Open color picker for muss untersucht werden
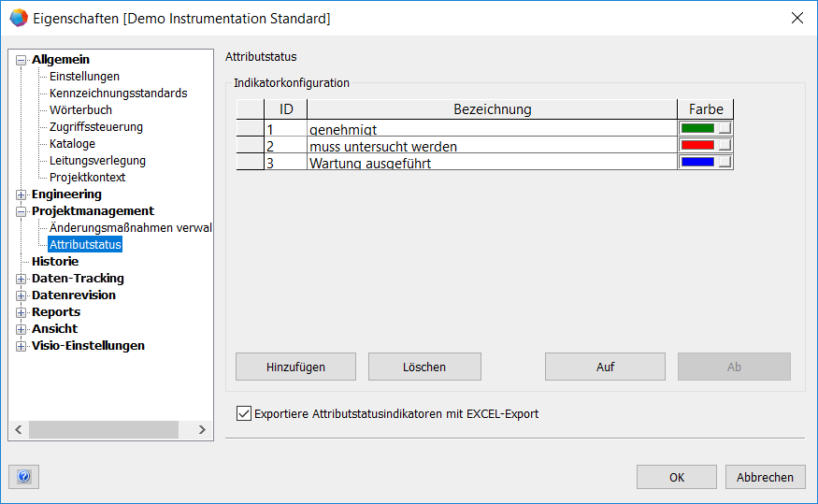 [x=725, y=145]
